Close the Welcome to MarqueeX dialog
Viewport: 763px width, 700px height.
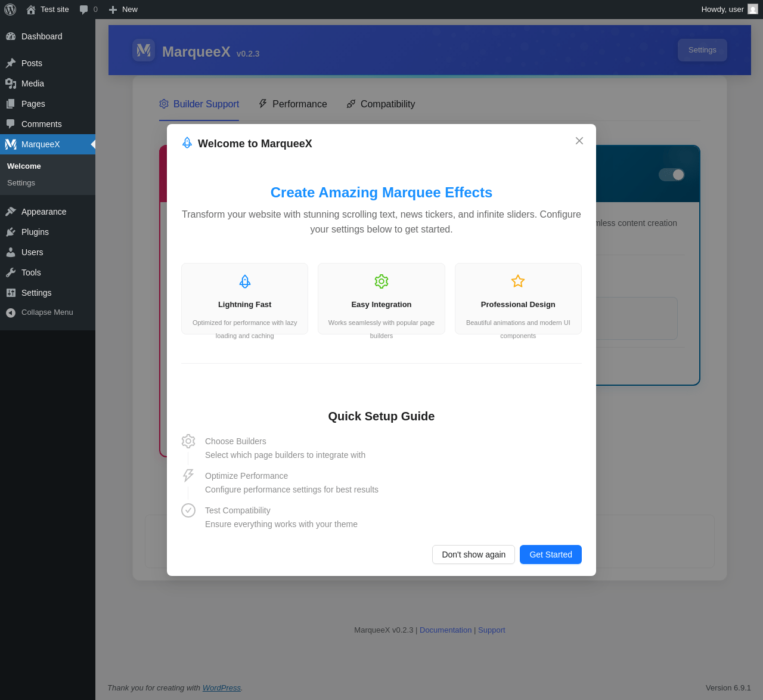(x=579, y=141)
